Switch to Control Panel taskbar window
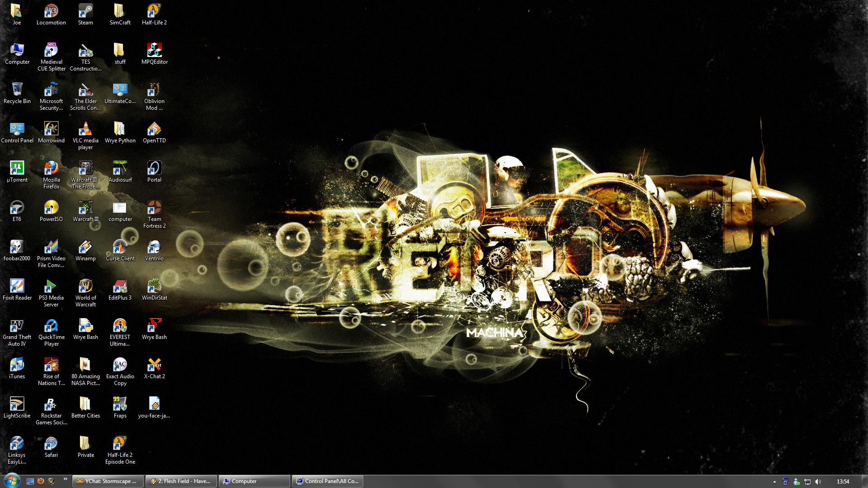868x488 pixels. pyautogui.click(x=327, y=481)
